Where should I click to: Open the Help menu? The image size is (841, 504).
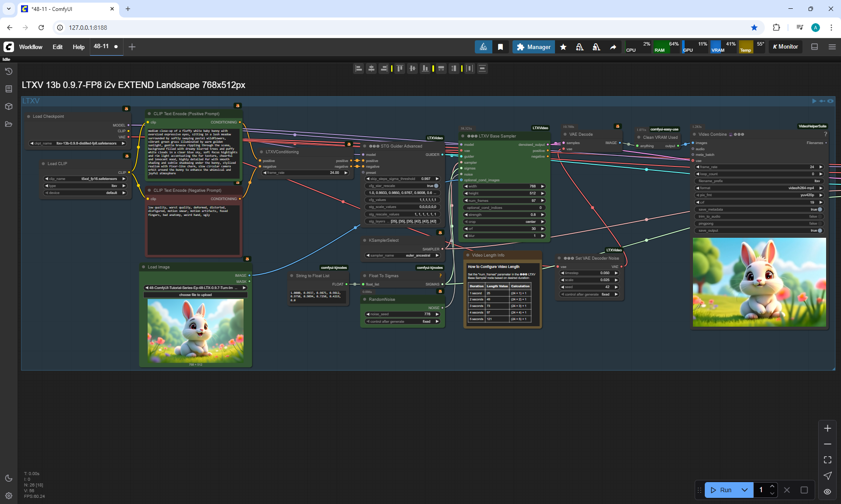click(78, 47)
